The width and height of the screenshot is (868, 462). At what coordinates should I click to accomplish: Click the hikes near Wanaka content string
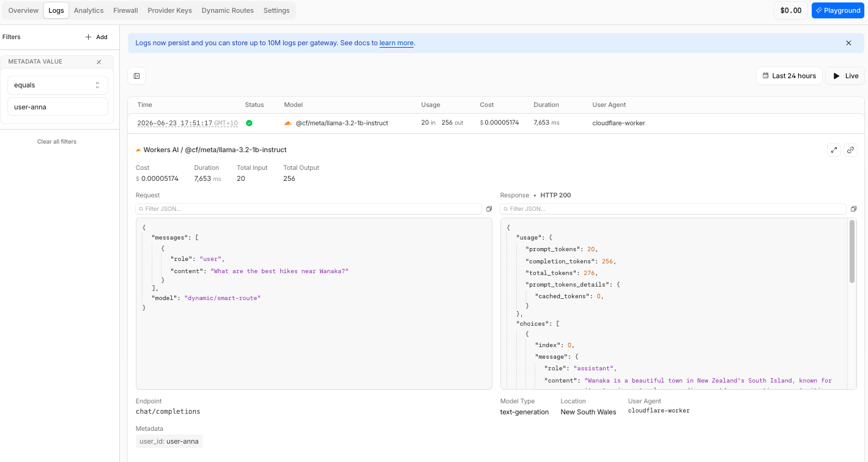[280, 271]
